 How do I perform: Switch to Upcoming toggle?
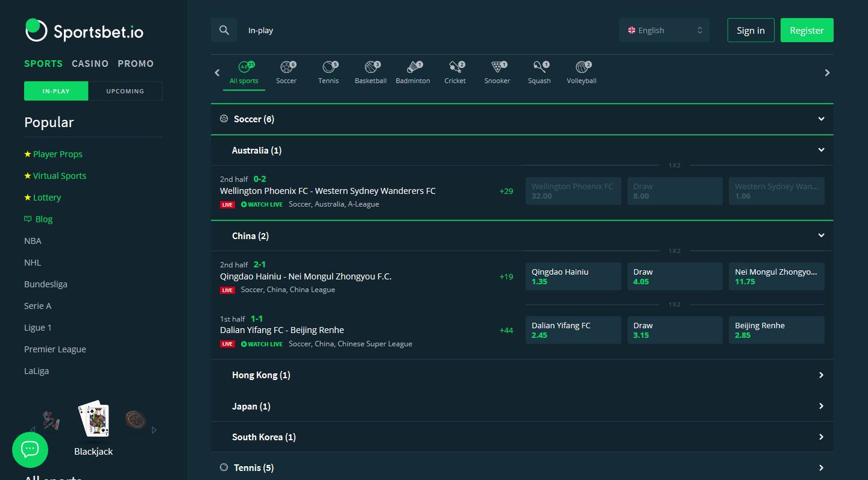[x=125, y=91]
